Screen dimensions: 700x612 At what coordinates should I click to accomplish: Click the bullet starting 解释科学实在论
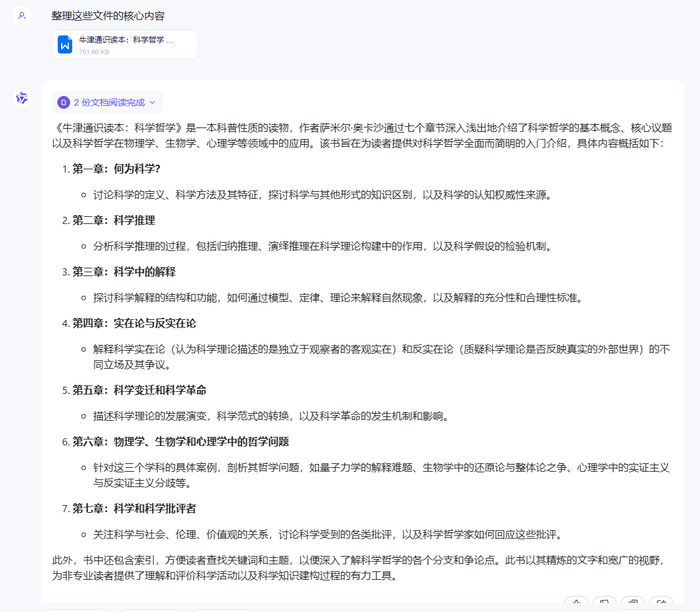pyautogui.click(x=382, y=357)
